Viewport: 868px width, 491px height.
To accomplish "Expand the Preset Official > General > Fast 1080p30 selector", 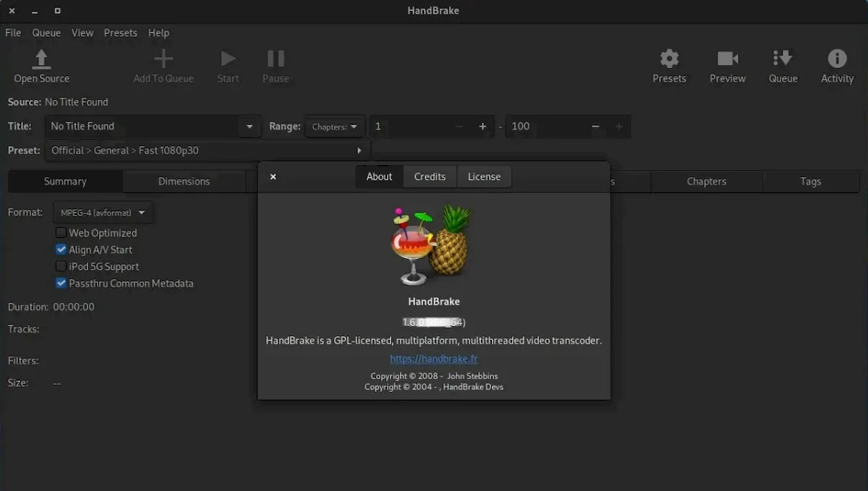I will [x=208, y=150].
